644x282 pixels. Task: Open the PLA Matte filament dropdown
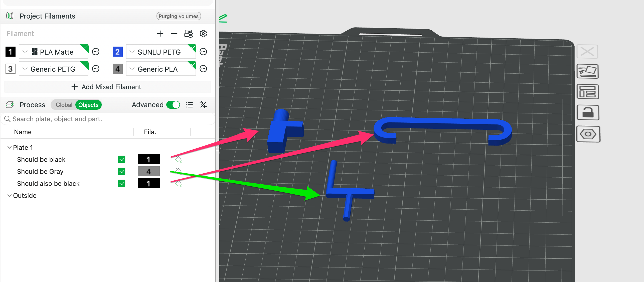pos(54,52)
